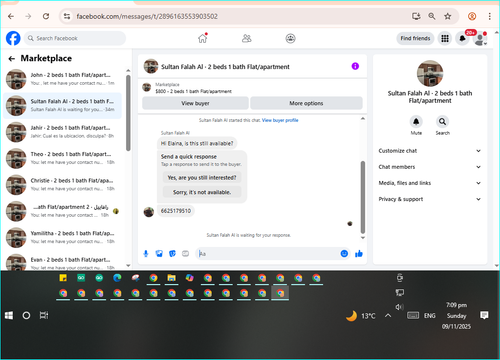Click the listing thumbnail in Marketplace banner

click(147, 88)
